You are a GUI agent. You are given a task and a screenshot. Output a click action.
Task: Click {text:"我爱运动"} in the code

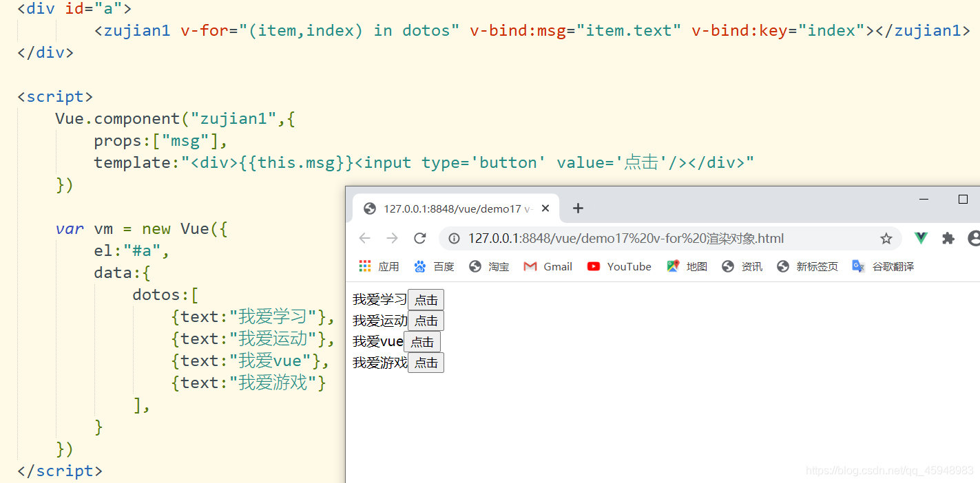click(248, 339)
